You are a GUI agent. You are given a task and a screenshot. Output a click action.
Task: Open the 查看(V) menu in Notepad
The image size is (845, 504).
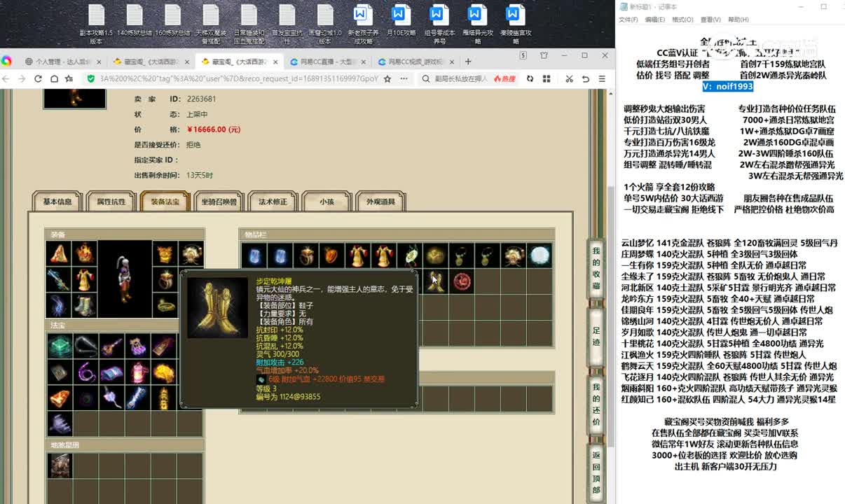(x=710, y=20)
